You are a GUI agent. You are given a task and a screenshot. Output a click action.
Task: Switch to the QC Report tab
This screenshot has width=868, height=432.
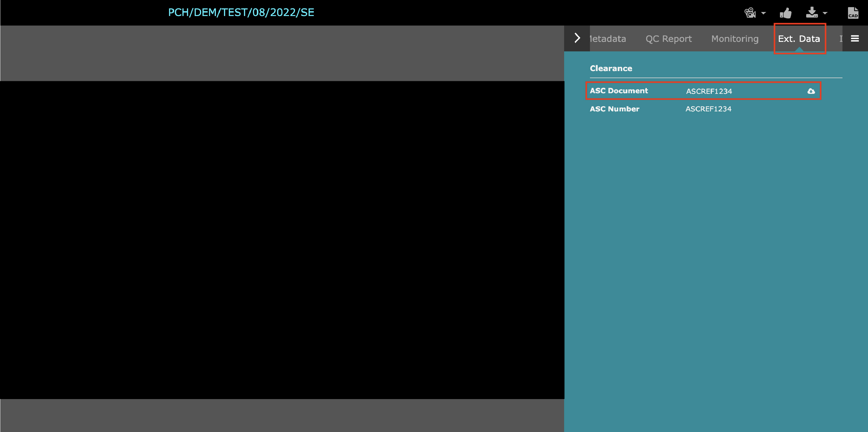[x=668, y=39]
